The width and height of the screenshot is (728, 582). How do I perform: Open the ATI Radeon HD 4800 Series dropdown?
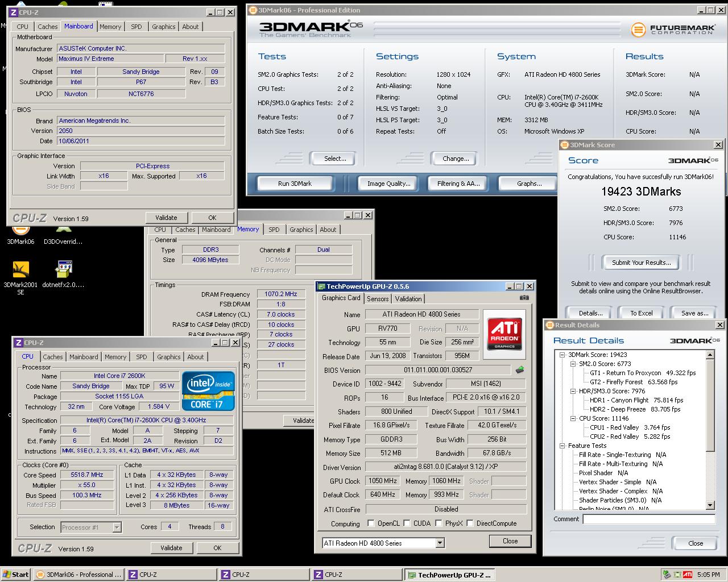(x=440, y=543)
